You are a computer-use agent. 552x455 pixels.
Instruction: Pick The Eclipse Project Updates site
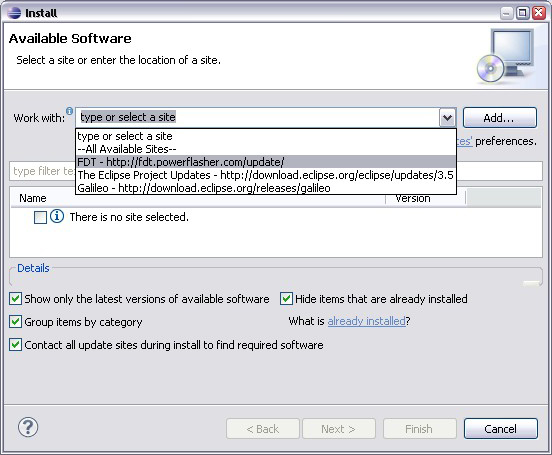[x=266, y=175]
